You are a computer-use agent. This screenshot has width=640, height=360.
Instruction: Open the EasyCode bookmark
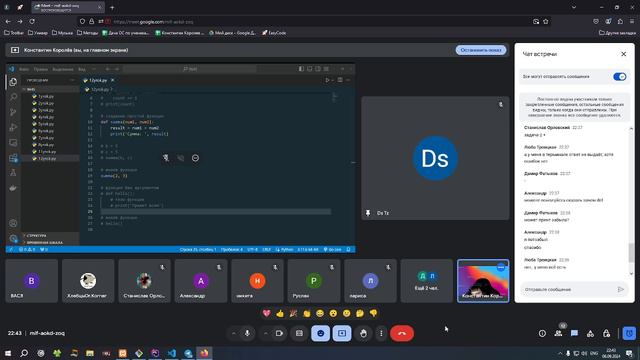pyautogui.click(x=274, y=33)
